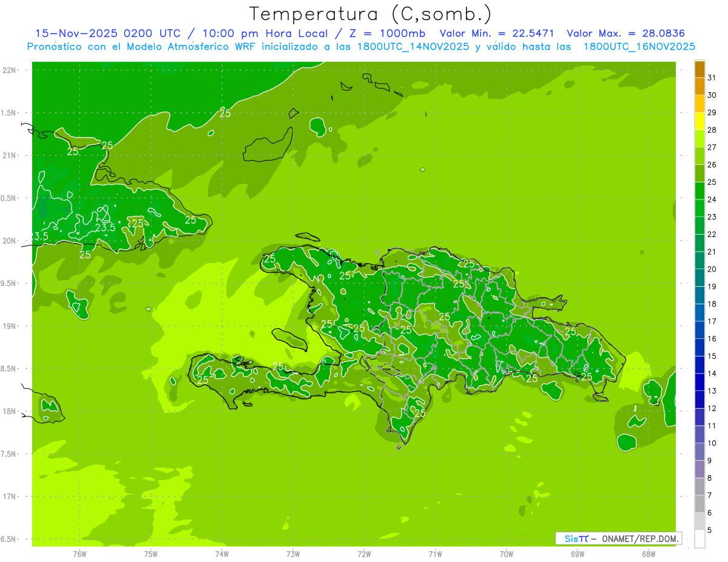The width and height of the screenshot is (728, 562).
Task: Click the '18' colorbar scale label
Action: 712,304
